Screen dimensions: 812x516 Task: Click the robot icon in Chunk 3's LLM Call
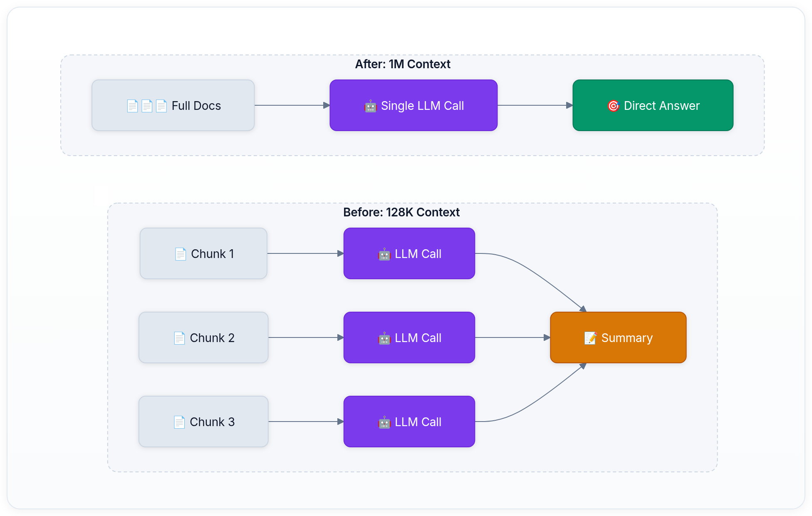pyautogui.click(x=384, y=422)
